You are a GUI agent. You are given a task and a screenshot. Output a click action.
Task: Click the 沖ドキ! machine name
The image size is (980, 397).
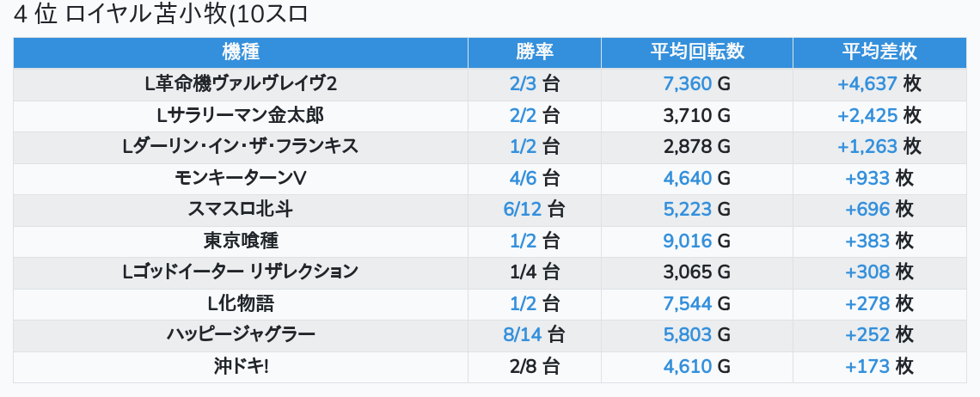(x=241, y=366)
